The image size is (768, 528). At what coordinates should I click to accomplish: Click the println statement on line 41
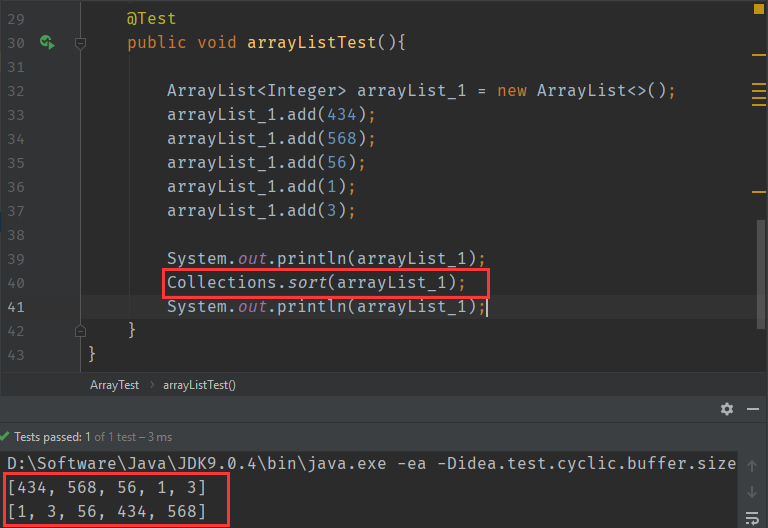[326, 307]
